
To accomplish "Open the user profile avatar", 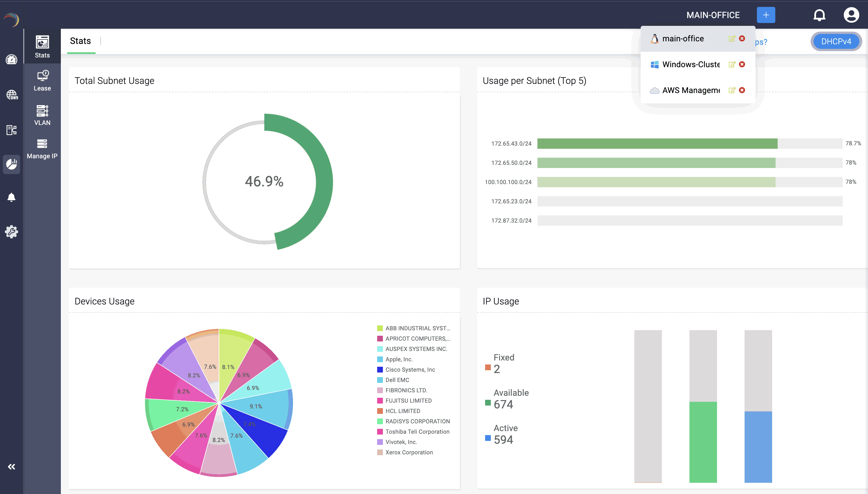I will [851, 15].
